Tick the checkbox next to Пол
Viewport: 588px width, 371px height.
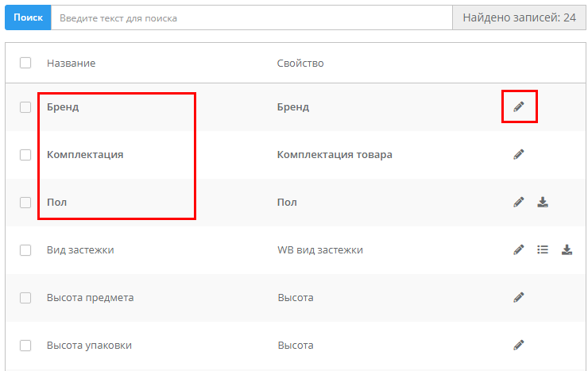tap(25, 203)
